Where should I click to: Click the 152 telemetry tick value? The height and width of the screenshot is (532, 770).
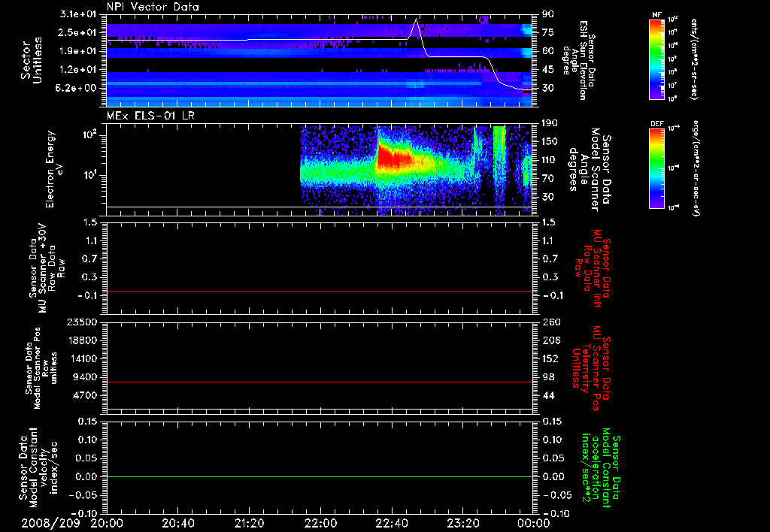point(550,358)
